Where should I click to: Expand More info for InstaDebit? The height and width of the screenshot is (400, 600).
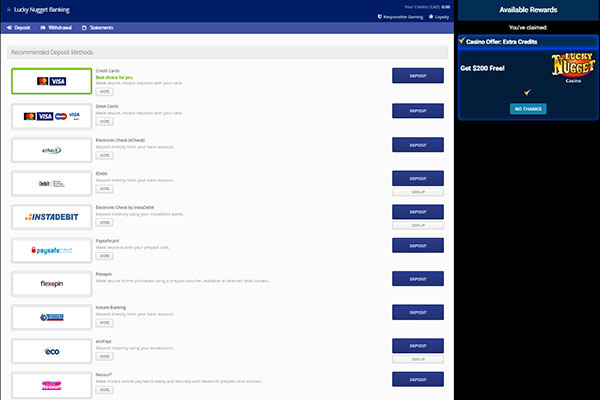click(x=104, y=222)
